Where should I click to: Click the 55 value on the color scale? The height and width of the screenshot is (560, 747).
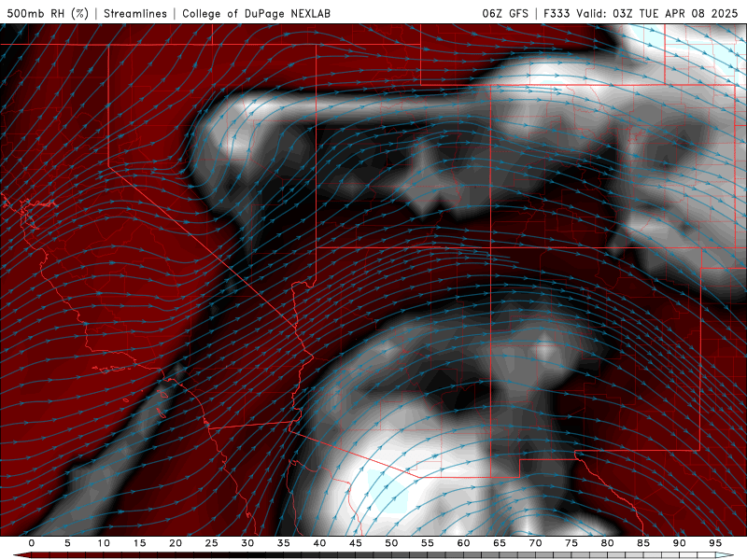click(x=428, y=543)
